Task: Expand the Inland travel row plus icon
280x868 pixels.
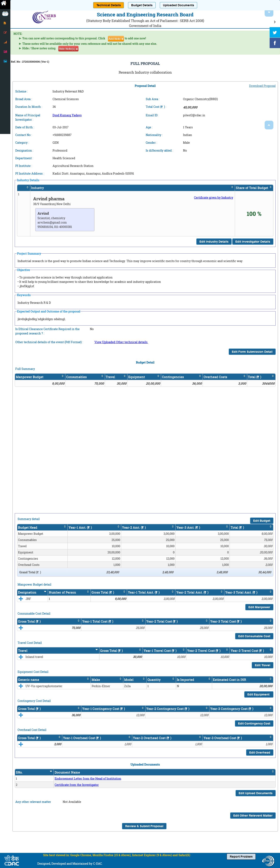Action: tap(21, 657)
